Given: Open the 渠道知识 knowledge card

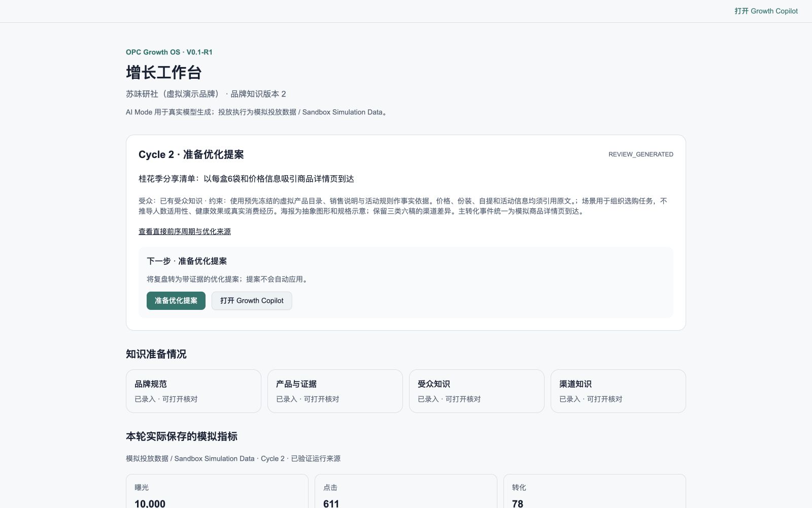Looking at the screenshot, I should pyautogui.click(x=618, y=391).
